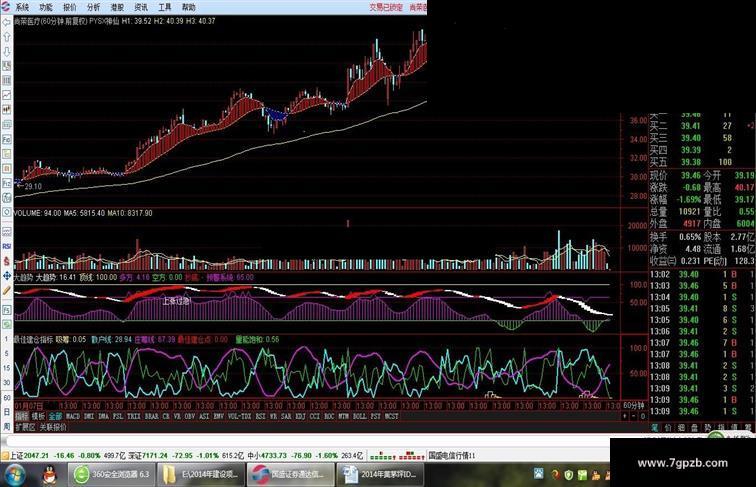This screenshot has height=487, width=756.
Task: Click the Windows Start button
Action: pyautogui.click(x=14, y=475)
